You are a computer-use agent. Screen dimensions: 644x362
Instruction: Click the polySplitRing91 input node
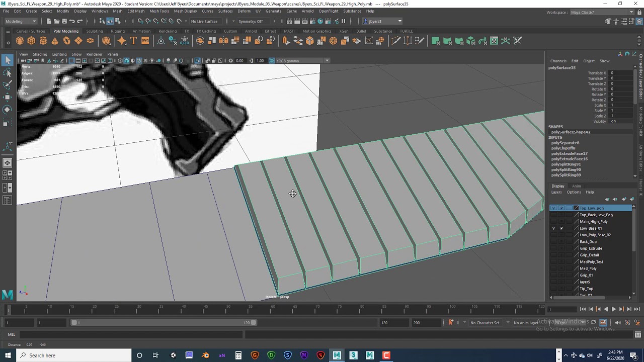tap(566, 164)
